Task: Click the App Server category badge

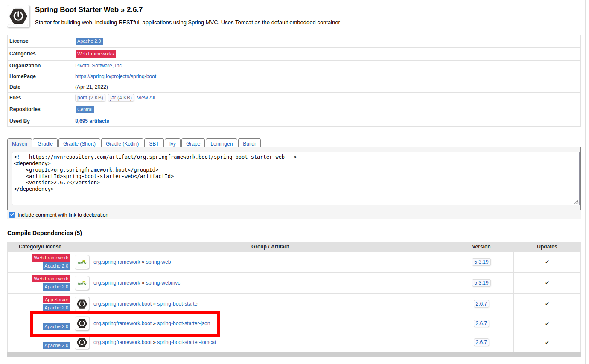Action: [x=57, y=300]
